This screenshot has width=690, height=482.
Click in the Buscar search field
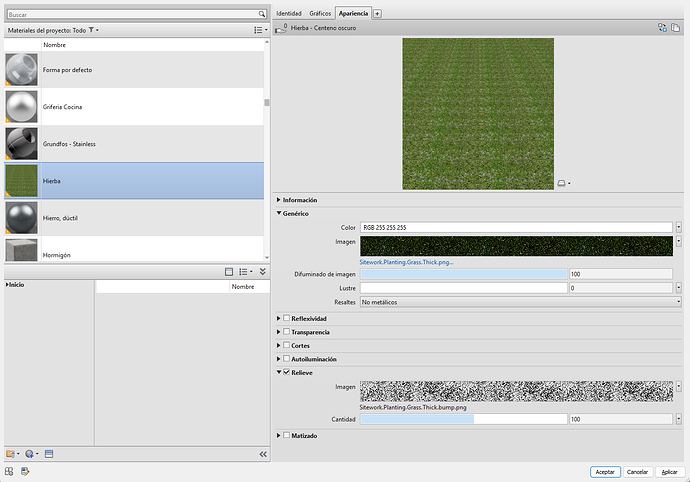coord(132,15)
